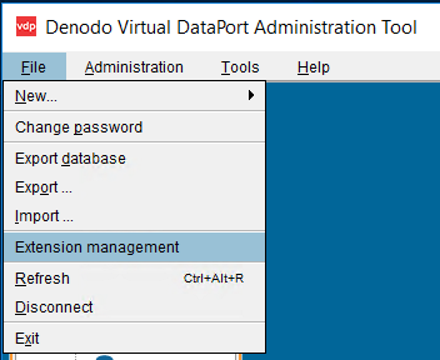Screen dimensions: 440x360
Task: Select Exit to close the tool
Action: tap(135, 338)
